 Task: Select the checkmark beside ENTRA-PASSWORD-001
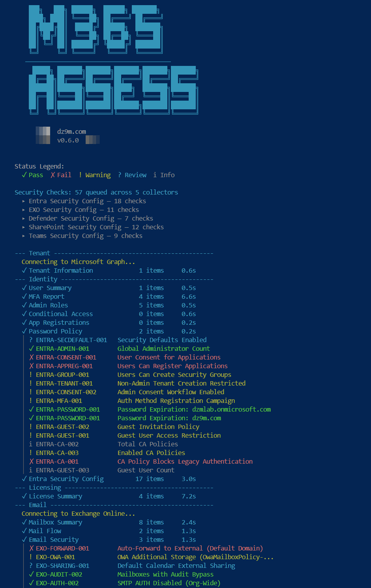pyautogui.click(x=31, y=409)
